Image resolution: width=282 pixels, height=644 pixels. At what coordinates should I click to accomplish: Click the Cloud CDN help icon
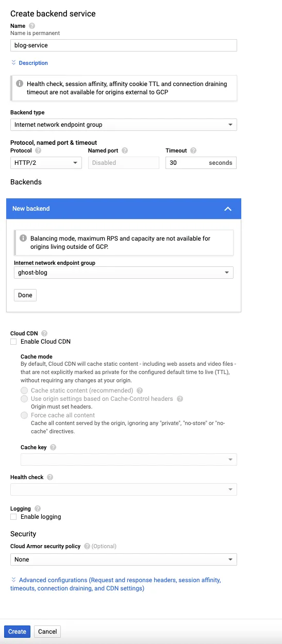[44, 333]
